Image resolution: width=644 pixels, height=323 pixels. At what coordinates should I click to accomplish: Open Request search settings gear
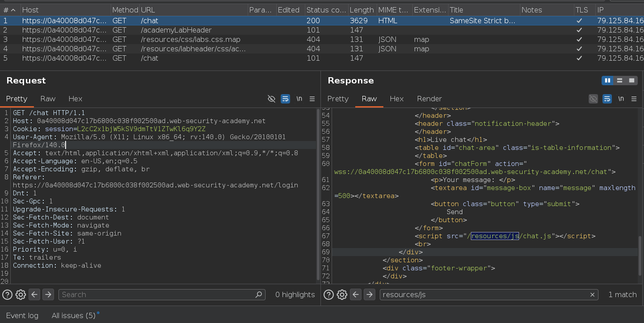pyautogui.click(x=21, y=294)
